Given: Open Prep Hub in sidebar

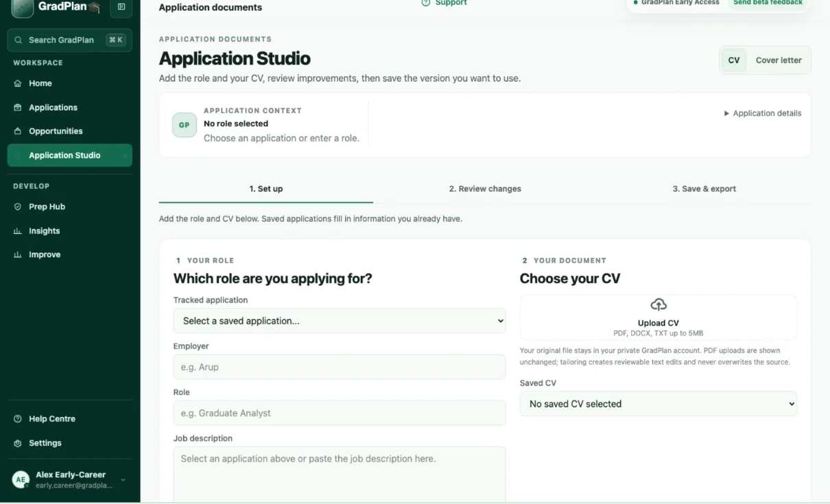Looking at the screenshot, I should (69, 207).
